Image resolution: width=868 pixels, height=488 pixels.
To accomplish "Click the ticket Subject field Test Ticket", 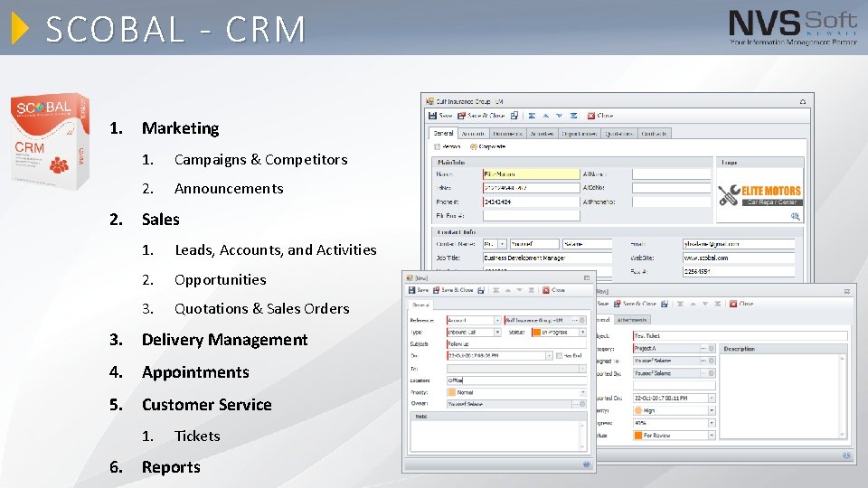I will pyautogui.click(x=741, y=336).
